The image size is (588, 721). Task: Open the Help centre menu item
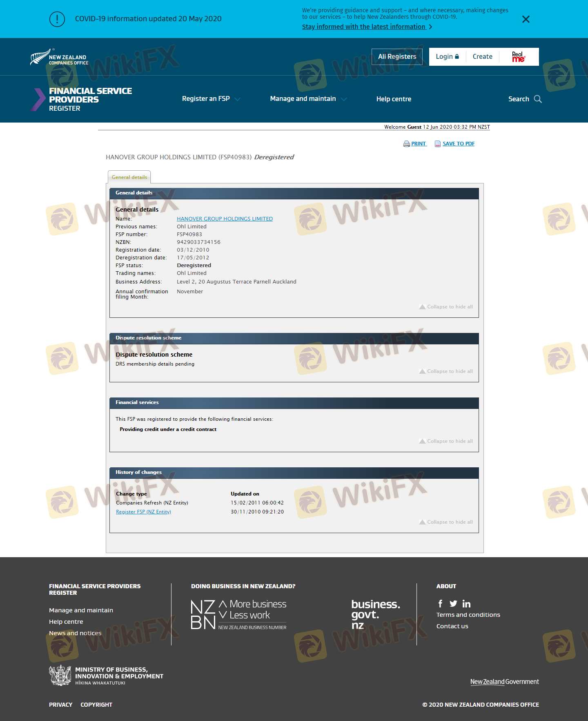[x=394, y=99]
